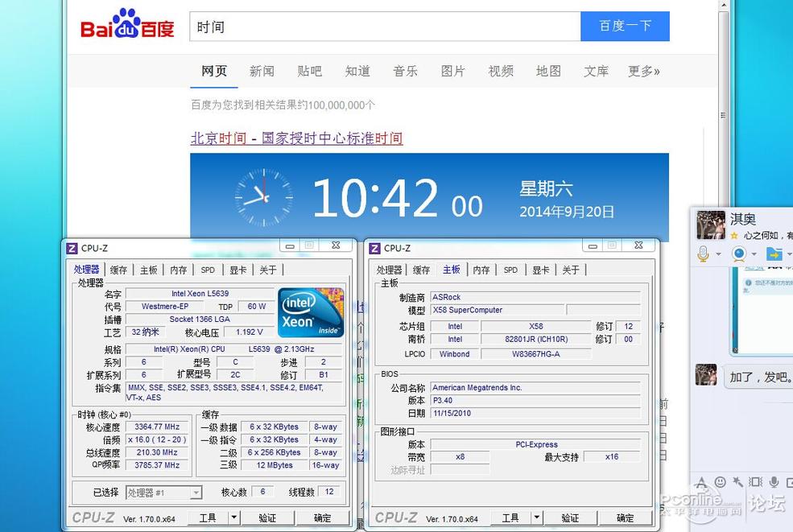Start a video call with the webcam icon
793x532 pixels.
point(739,254)
